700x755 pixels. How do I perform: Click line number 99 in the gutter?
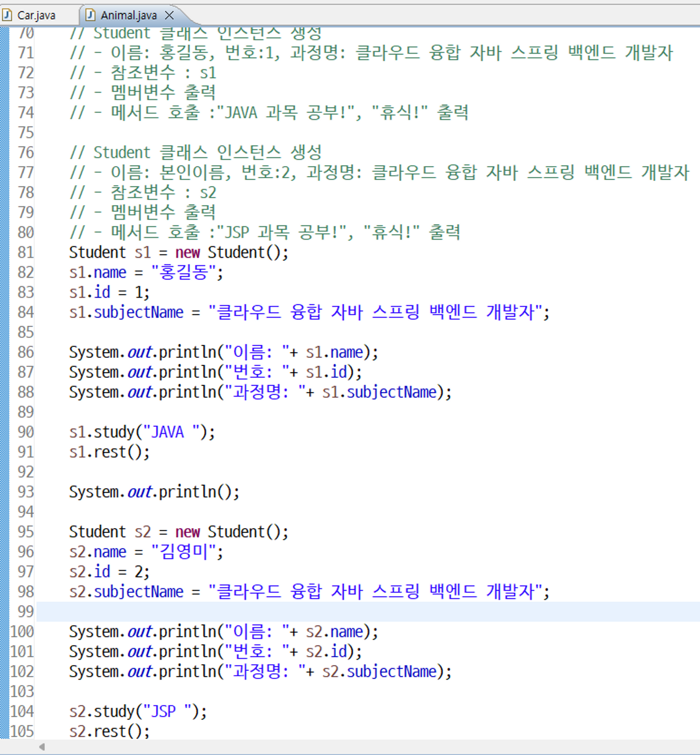click(x=25, y=612)
